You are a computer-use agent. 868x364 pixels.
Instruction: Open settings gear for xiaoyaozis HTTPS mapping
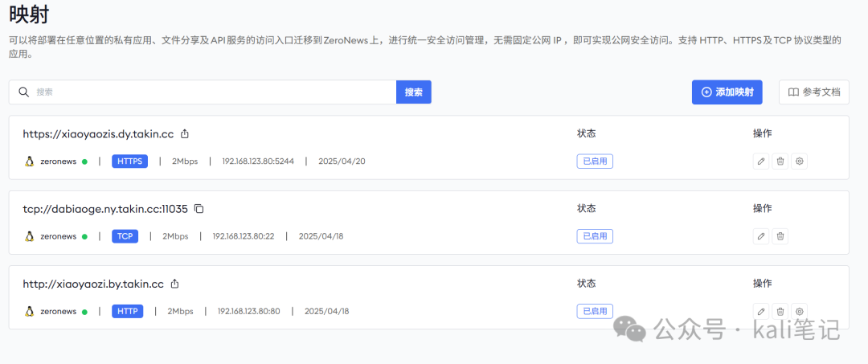coord(799,162)
